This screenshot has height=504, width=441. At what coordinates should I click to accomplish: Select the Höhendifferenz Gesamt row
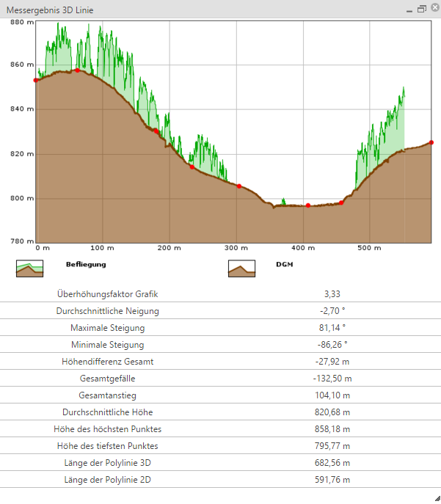pos(220,362)
